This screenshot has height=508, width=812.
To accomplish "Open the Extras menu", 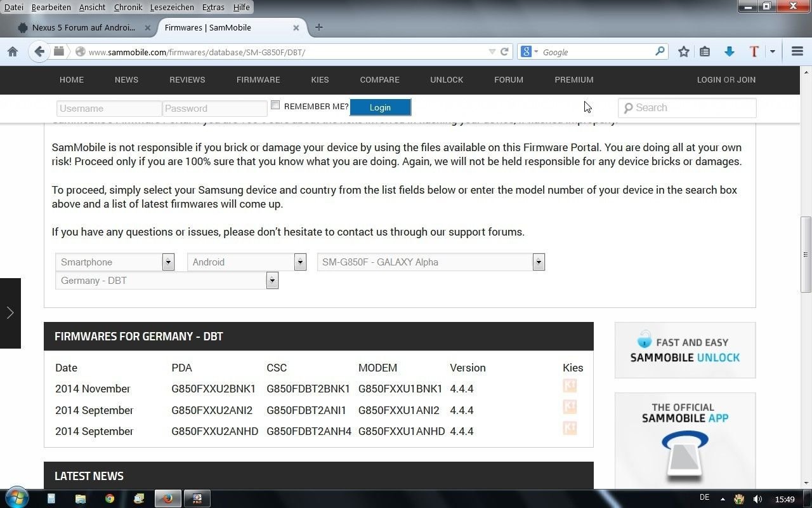I will click(x=213, y=7).
